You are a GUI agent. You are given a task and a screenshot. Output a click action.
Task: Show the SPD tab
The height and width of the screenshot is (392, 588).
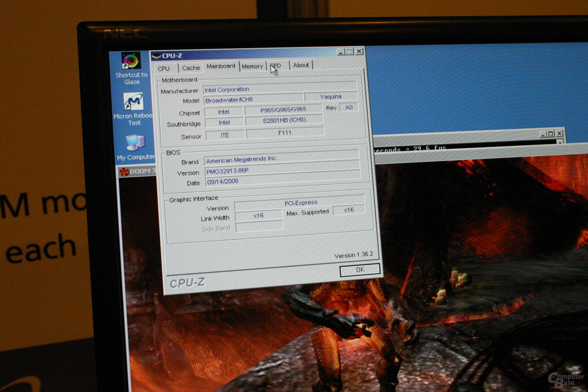(278, 65)
